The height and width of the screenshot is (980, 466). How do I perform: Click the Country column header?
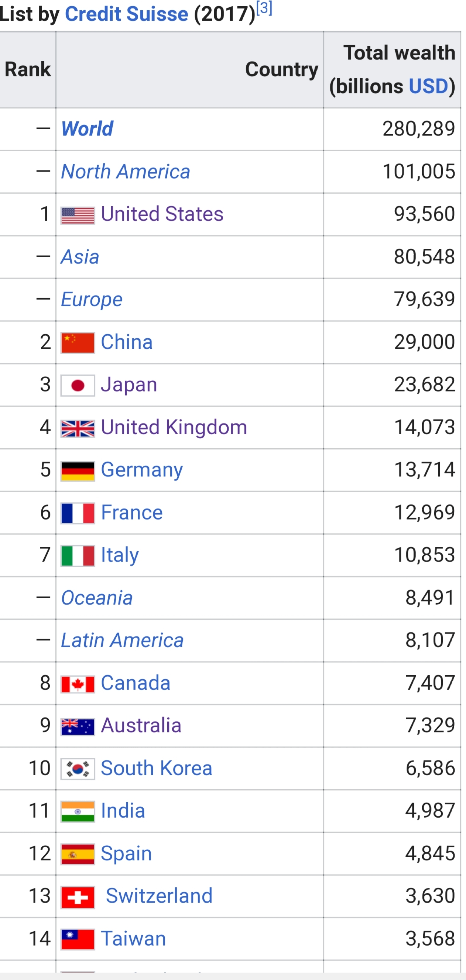(281, 69)
